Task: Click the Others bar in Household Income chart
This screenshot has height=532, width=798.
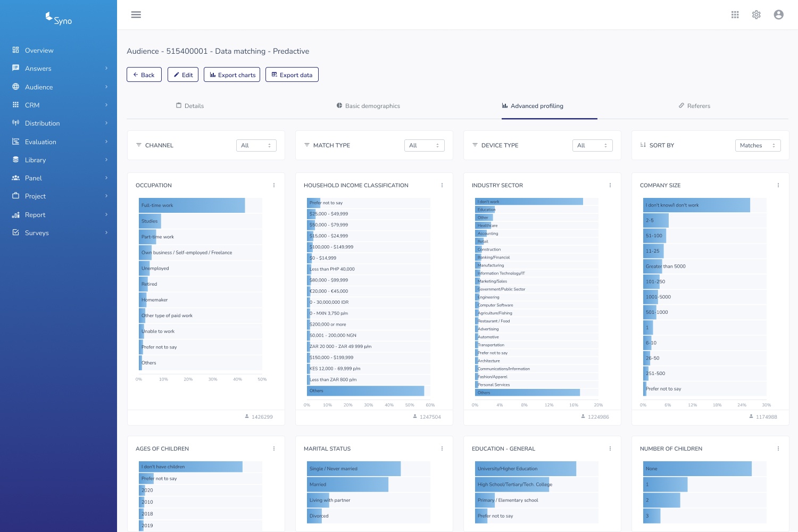Action: (365, 391)
